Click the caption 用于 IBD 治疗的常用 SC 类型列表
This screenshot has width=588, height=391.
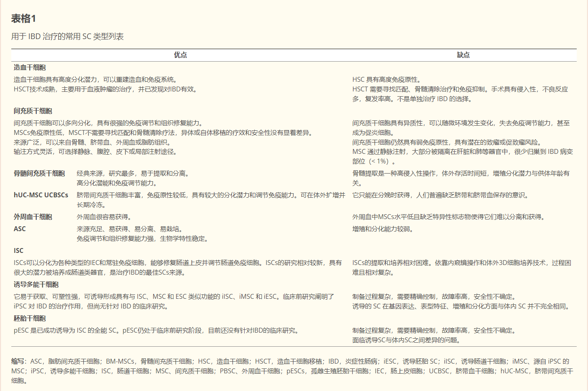pyautogui.click(x=67, y=37)
